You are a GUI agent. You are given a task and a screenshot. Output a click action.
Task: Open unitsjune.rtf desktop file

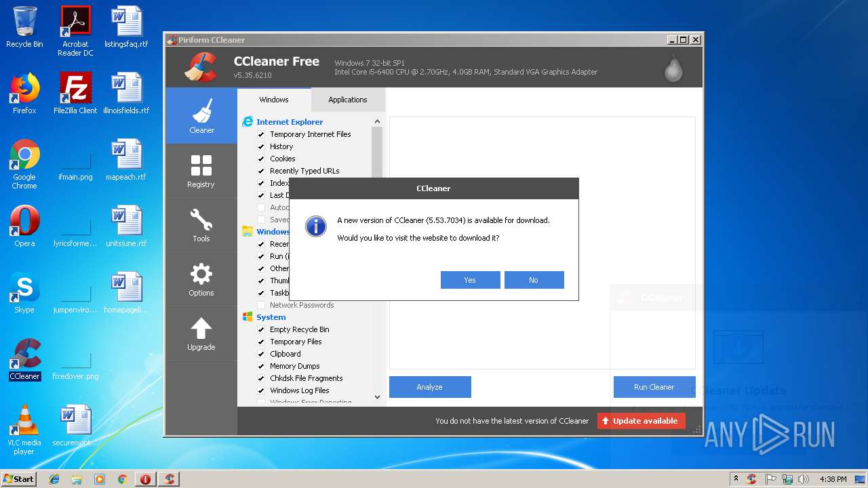(126, 226)
